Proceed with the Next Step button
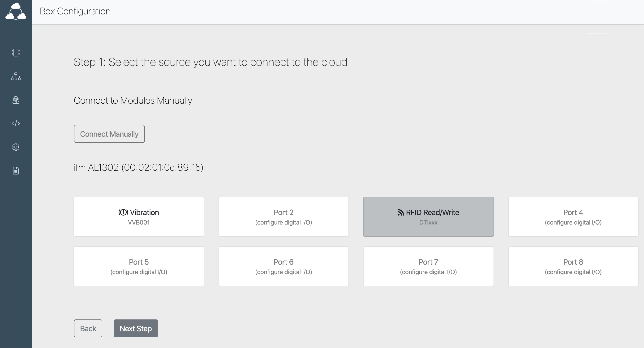 pyautogui.click(x=136, y=328)
